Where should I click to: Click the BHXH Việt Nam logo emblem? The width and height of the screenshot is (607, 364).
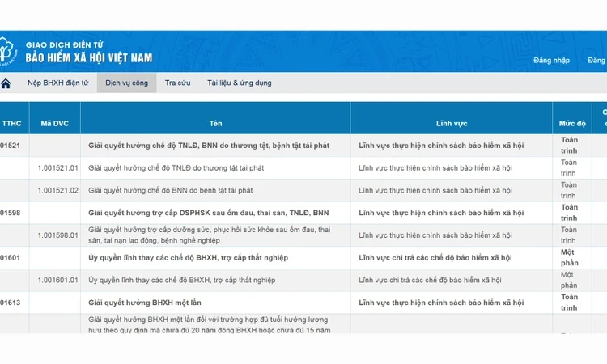[x=8, y=52]
